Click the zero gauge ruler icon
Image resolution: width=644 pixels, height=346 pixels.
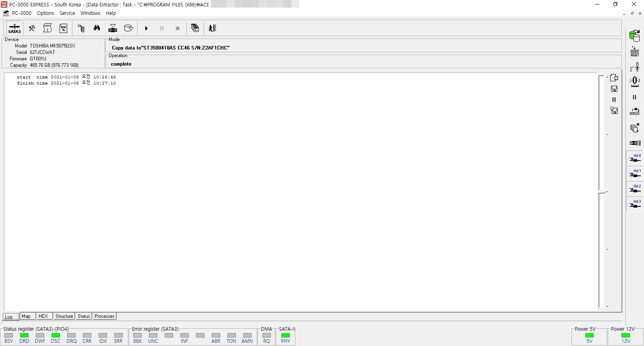[x=635, y=82]
